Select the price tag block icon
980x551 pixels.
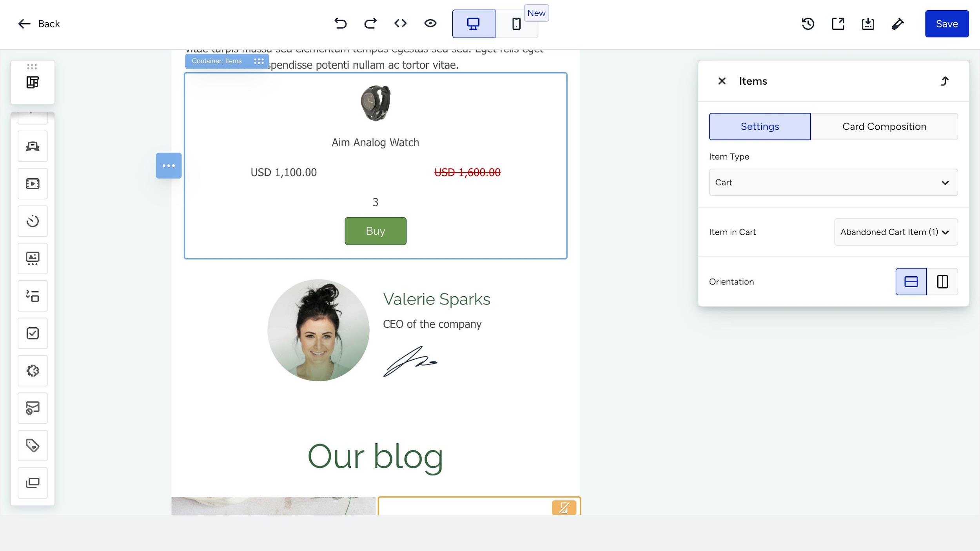[33, 446]
